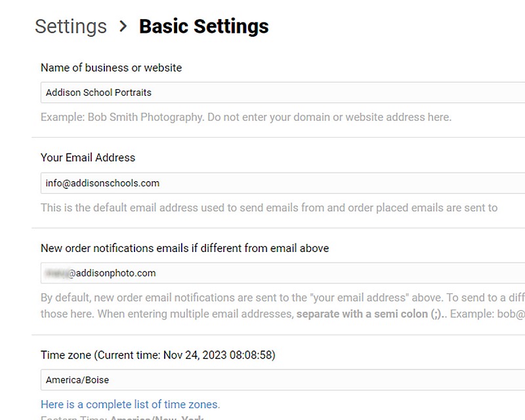This screenshot has height=420, width=525.
Task: Click the Name of business or website label
Action: tap(111, 68)
